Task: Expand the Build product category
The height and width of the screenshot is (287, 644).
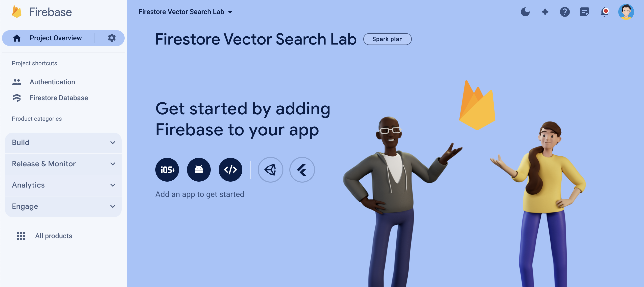Action: pos(63,142)
